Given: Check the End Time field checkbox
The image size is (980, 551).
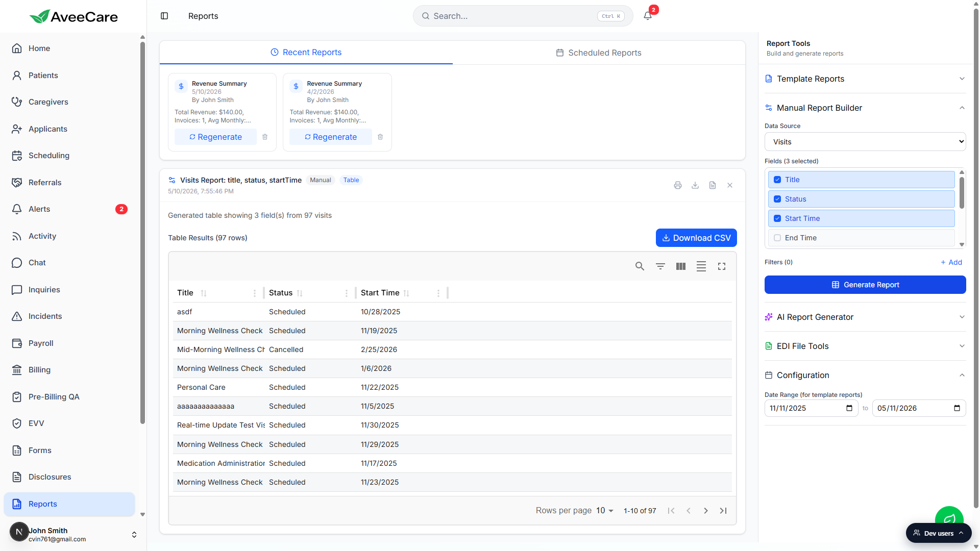Looking at the screenshot, I should click(x=777, y=238).
